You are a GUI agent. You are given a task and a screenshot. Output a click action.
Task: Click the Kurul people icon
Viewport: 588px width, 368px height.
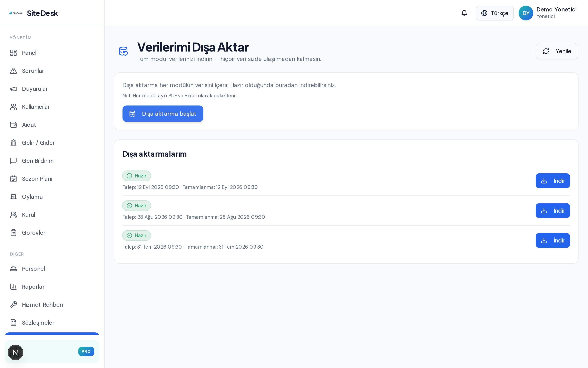tap(14, 215)
